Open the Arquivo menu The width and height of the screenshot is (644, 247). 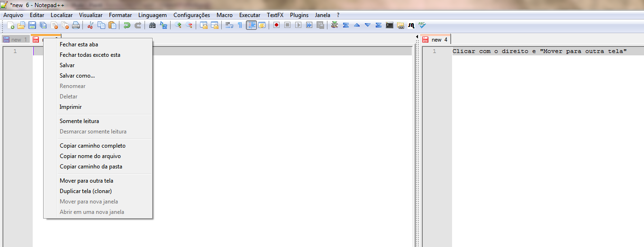[x=13, y=15]
